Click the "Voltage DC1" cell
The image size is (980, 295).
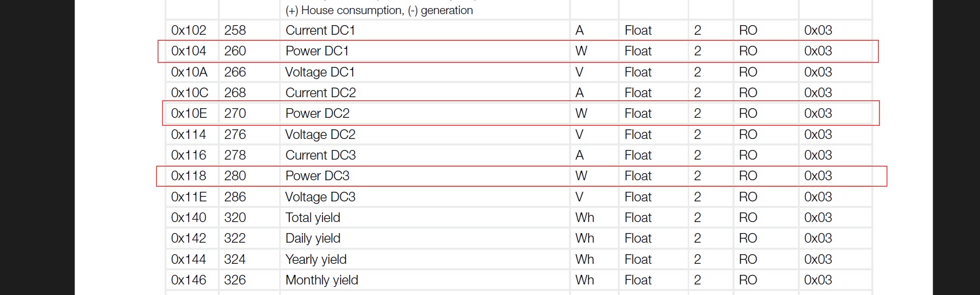(x=320, y=72)
